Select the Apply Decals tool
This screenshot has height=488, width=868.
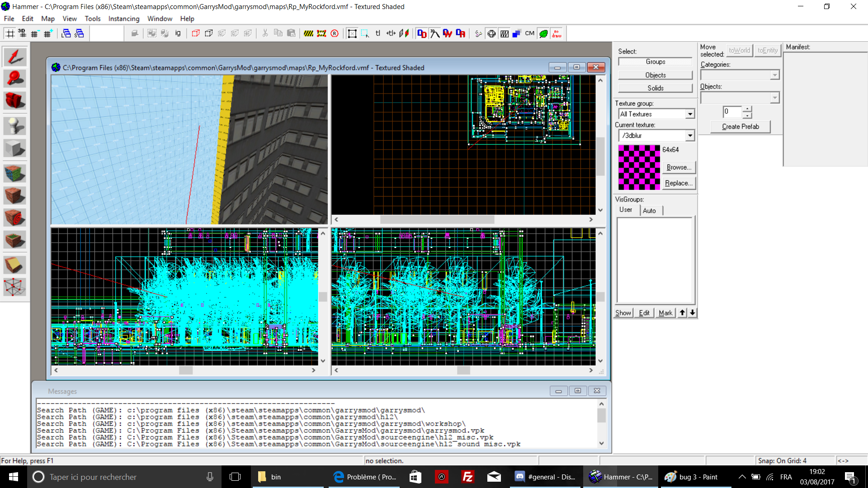[x=14, y=217]
